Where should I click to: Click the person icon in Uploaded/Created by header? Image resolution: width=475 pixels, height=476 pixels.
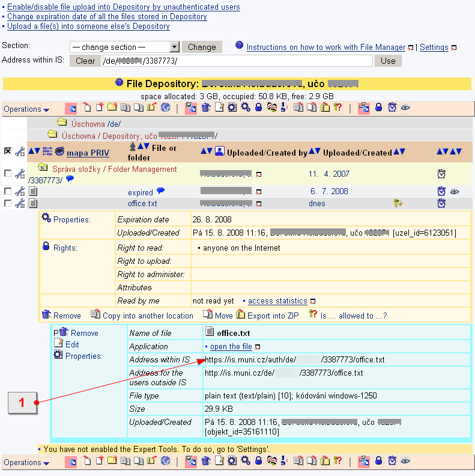coord(220,151)
